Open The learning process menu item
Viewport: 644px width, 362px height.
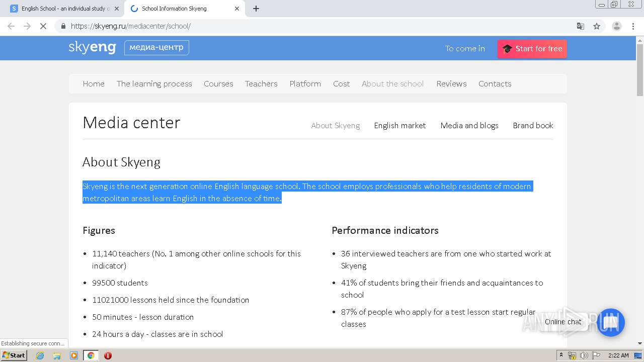tap(154, 84)
